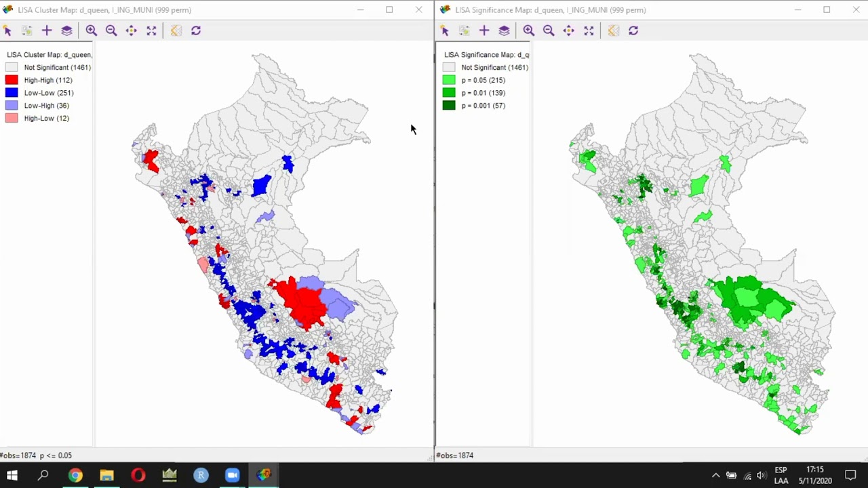The image size is (868, 488).
Task: Click Not Significant swatch in Cluster Map legend
Action: 12,67
